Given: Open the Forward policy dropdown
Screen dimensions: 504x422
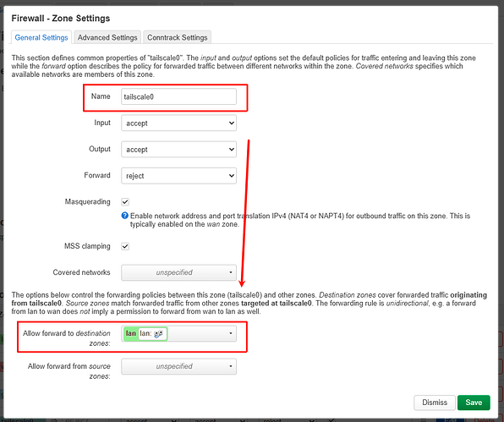Looking at the screenshot, I should click(178, 176).
